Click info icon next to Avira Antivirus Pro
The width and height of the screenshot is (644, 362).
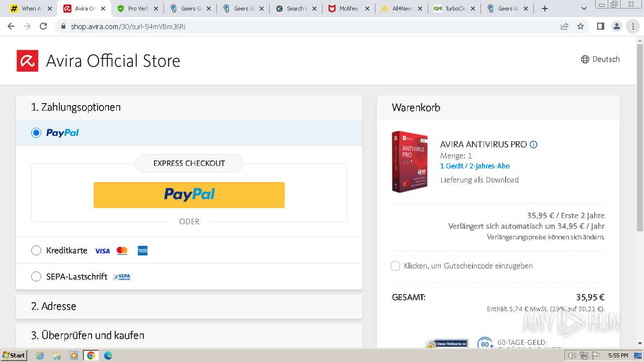pyautogui.click(x=534, y=145)
